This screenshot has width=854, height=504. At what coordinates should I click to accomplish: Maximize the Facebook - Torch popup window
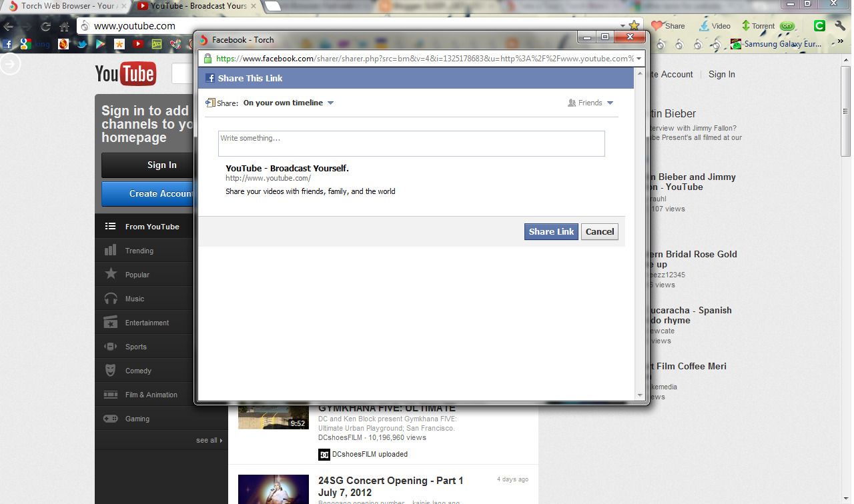coord(605,37)
